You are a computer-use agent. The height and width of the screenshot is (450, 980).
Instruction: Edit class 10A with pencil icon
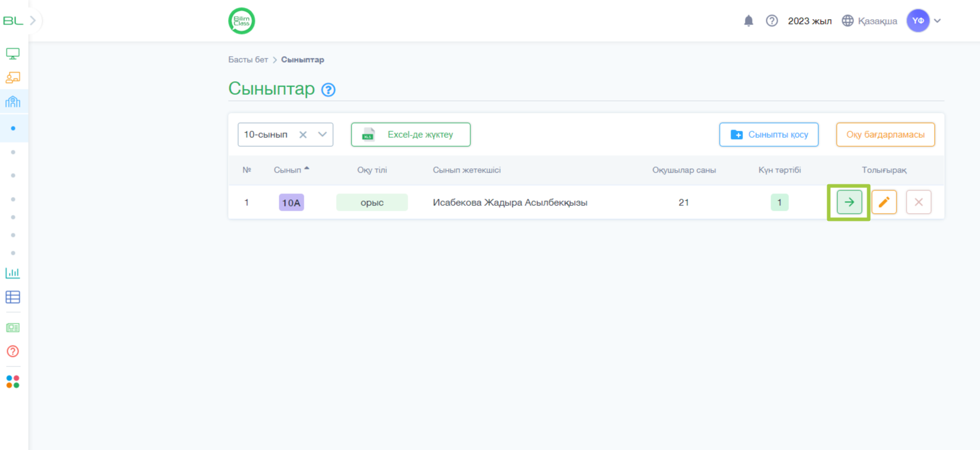(x=884, y=202)
